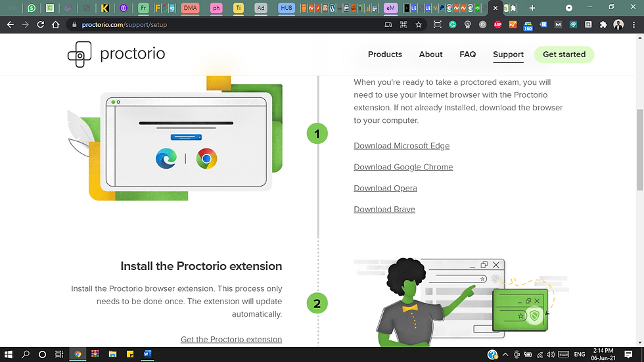This screenshot has width=644, height=362.
Task: Open the Products menu
Action: point(385,55)
